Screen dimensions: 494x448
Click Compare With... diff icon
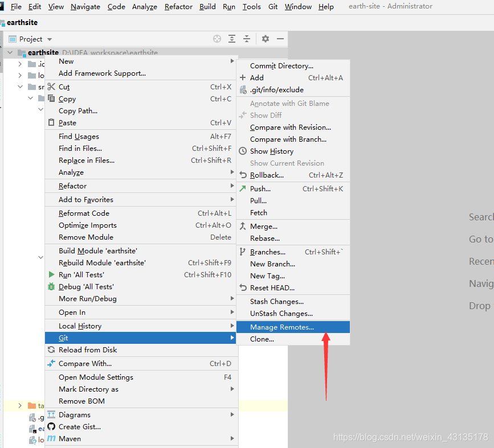51,363
